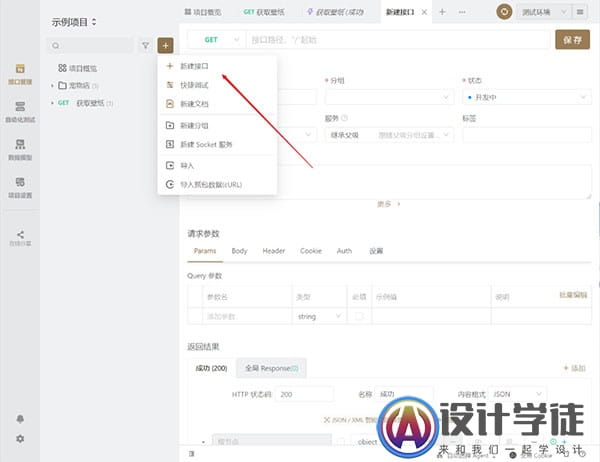Click the filter funnel icon beside search

[145, 46]
